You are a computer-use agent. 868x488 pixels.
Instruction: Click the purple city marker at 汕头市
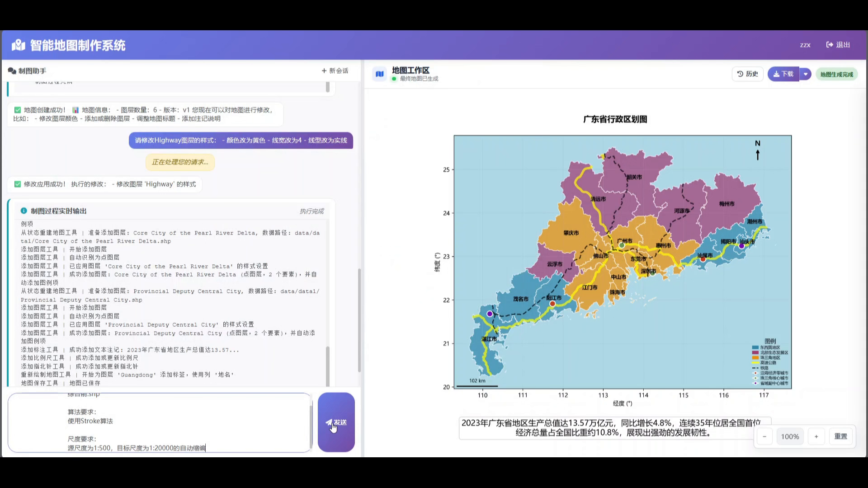click(741, 246)
